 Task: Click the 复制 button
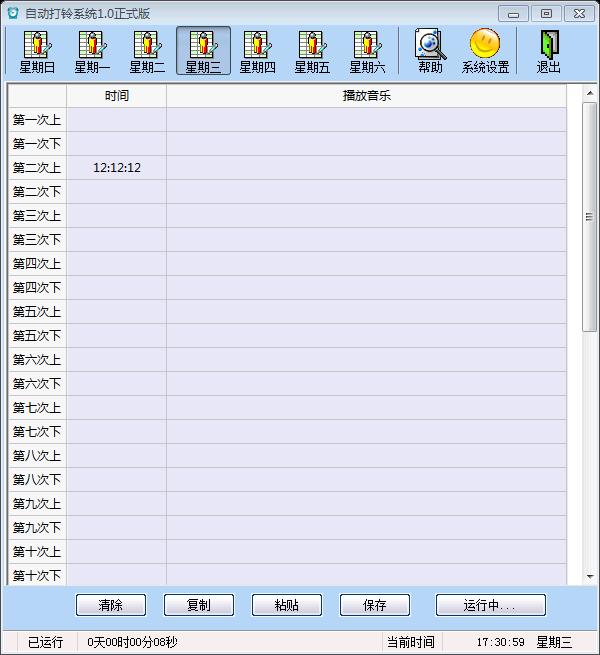pyautogui.click(x=199, y=605)
